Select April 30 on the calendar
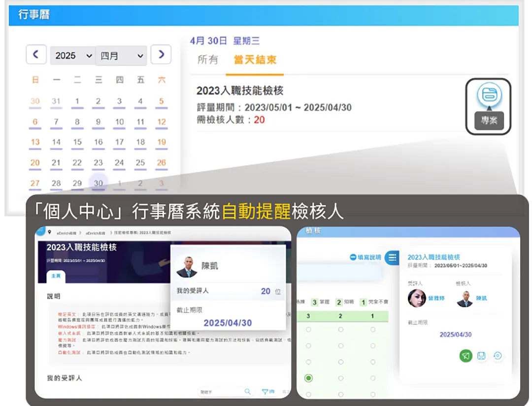Screen dimensions: 532x406 [99, 183]
